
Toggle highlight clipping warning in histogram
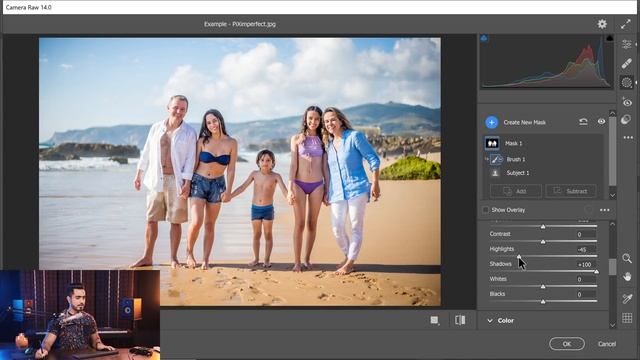point(609,38)
